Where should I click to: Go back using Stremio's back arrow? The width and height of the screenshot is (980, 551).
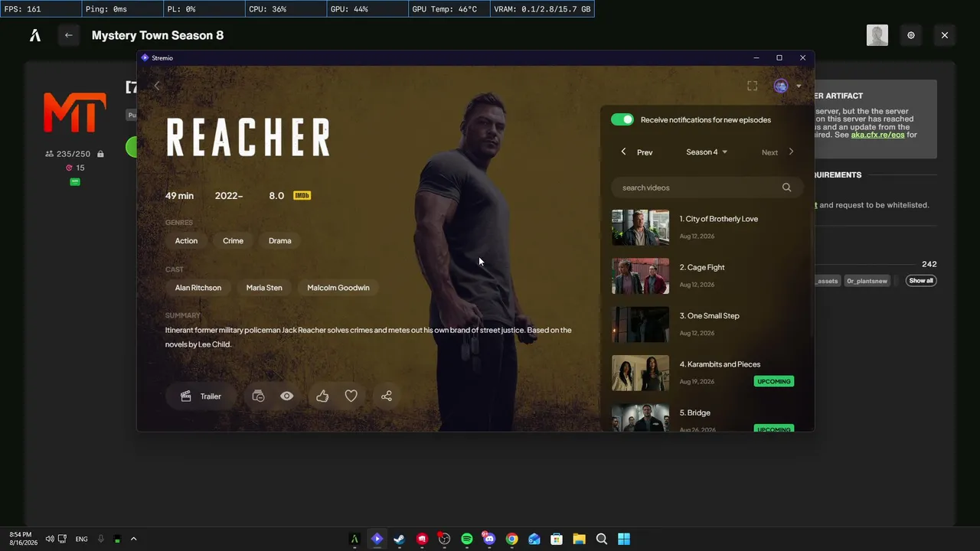157,86
